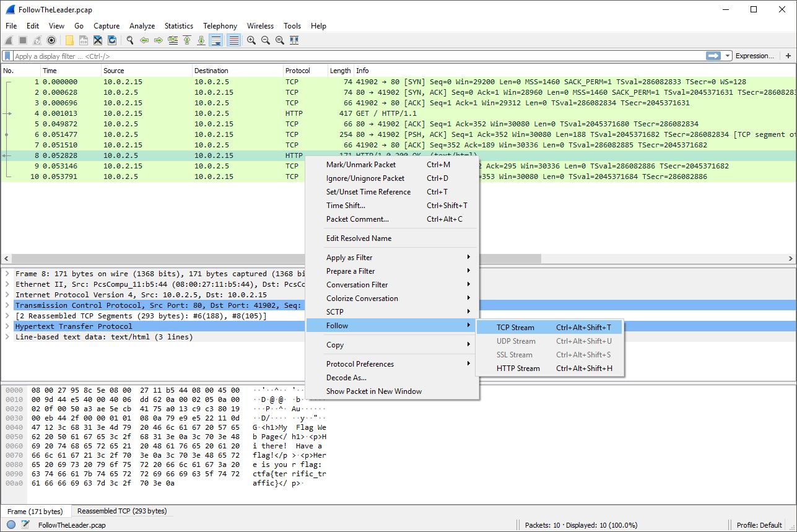This screenshot has height=532, width=797.
Task: Click the find packet magnifier icon
Action: [x=130, y=40]
